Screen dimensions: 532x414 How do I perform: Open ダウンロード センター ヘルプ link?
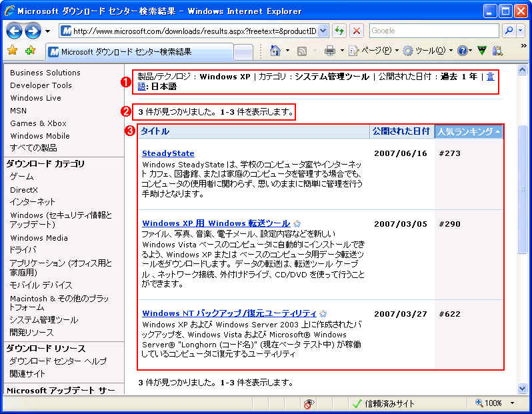(58, 361)
